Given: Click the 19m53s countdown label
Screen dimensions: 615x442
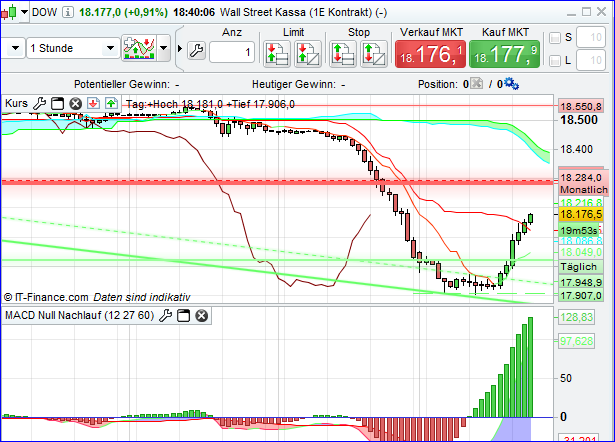Looking at the screenshot, I should coord(579,230).
